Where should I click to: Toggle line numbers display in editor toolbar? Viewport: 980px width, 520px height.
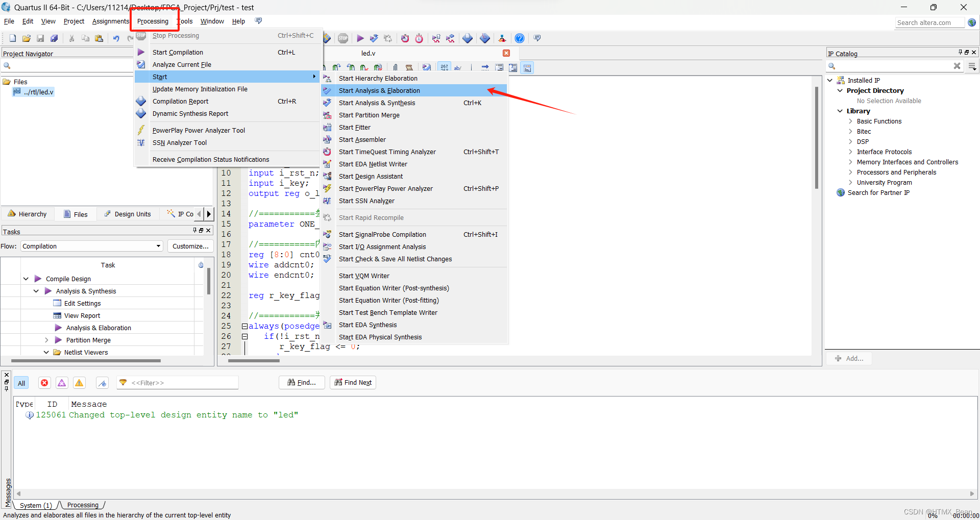445,67
